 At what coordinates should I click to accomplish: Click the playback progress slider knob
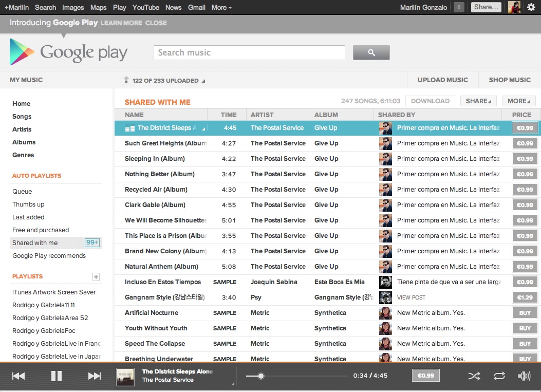[x=261, y=376]
